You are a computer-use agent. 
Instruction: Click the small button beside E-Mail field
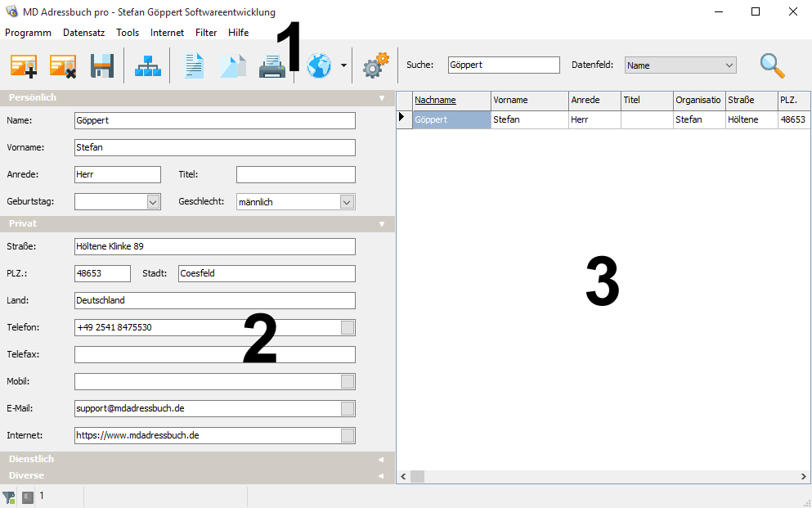(x=348, y=409)
